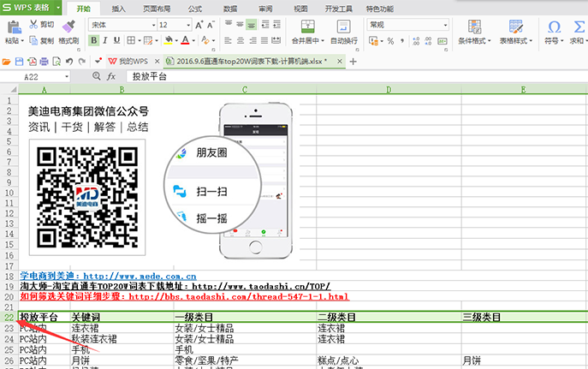Increase decimal places
This screenshot has height=369, width=588.
(x=416, y=40)
